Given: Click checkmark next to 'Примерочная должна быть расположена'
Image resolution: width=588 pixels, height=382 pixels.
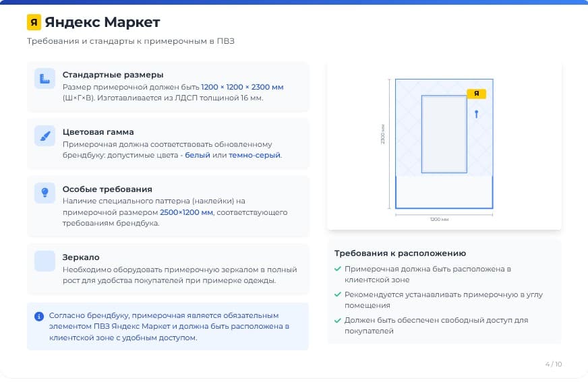Looking at the screenshot, I should tap(338, 269).
